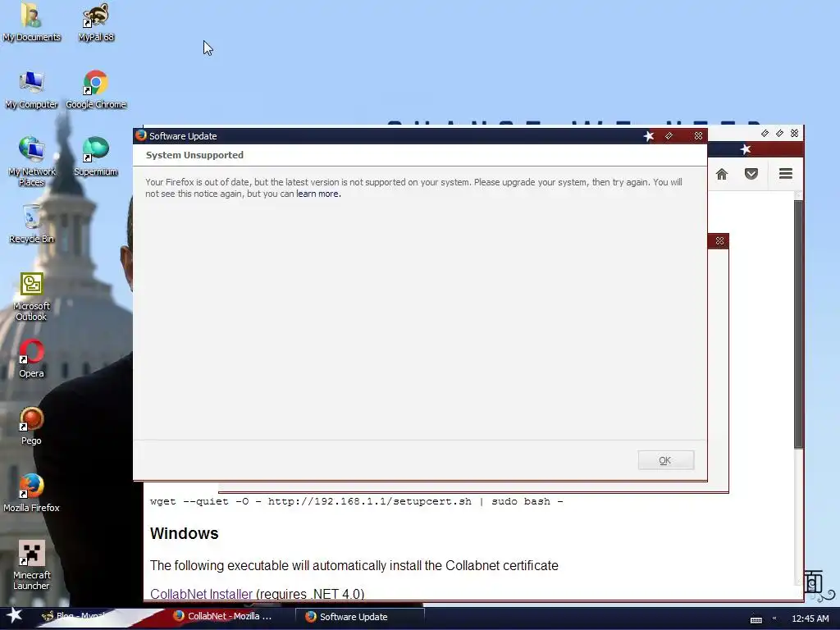
Task: Open the My Documents desktop icon
Action: click(32, 23)
